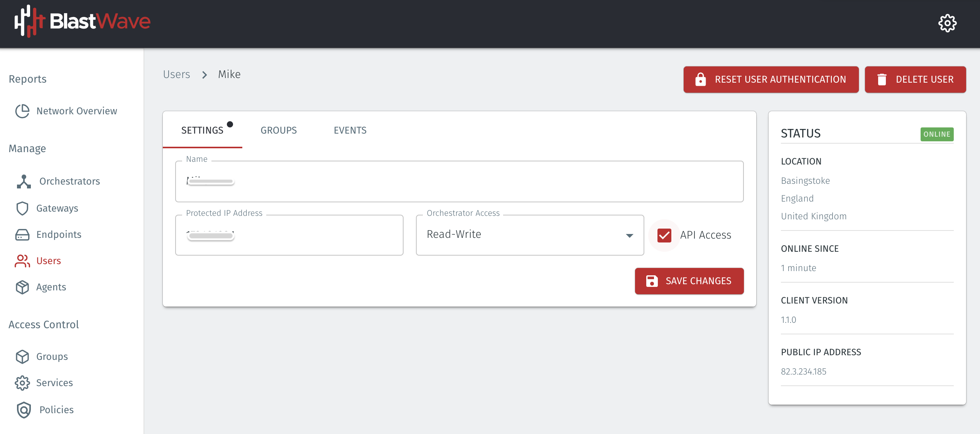Uncheck the API Access checkbox
The width and height of the screenshot is (980, 434).
pos(664,235)
